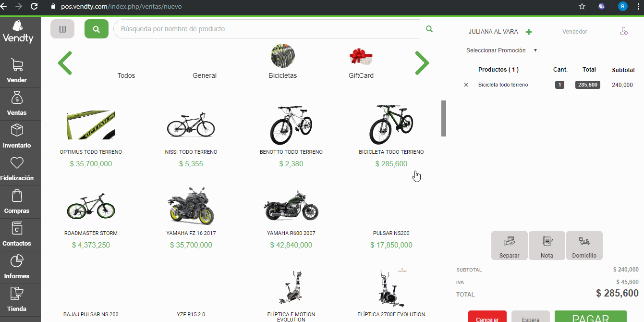Open the Compras shopping bag icon

pyautogui.click(x=17, y=196)
